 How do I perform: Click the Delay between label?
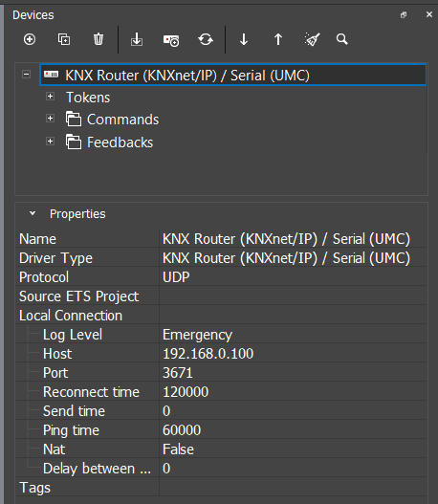click(97, 469)
